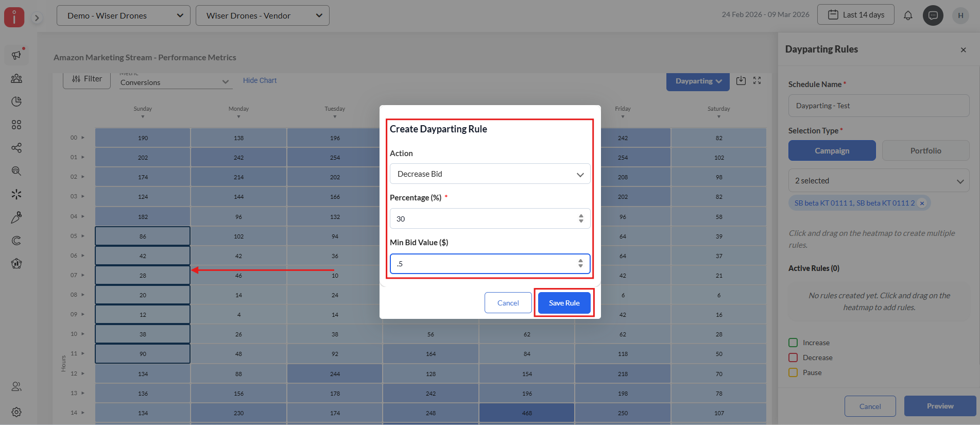Click the share nodes sidebar icon
Screen dimensions: 980x425
(x=16, y=148)
